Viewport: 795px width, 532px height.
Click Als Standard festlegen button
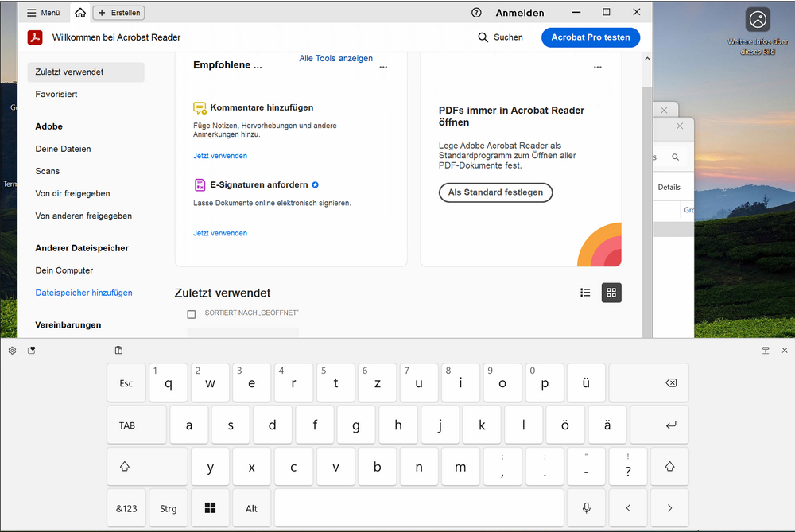495,192
